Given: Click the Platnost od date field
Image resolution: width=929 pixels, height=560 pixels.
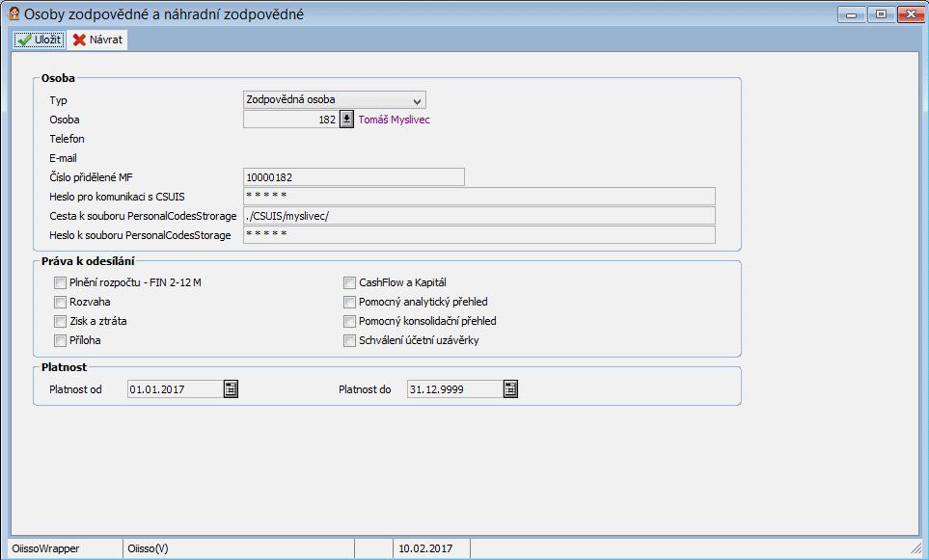Looking at the screenshot, I should click(x=172, y=389).
